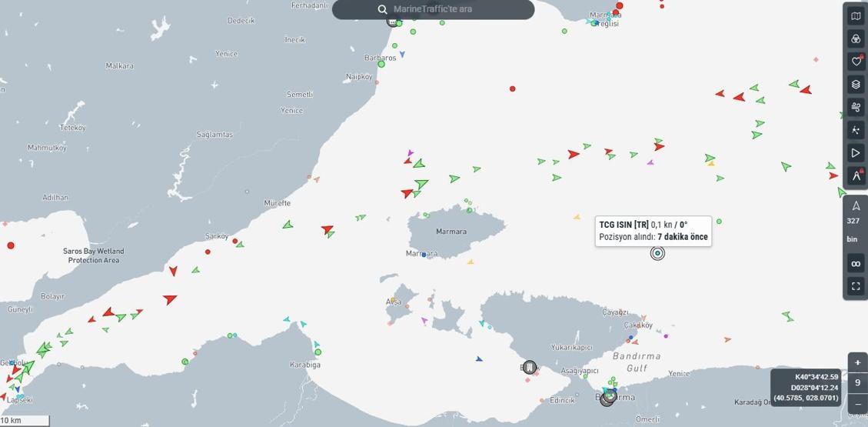Toggle the infinity show-all-vessels button
Image resolution: width=868 pixels, height=427 pixels.
click(x=856, y=264)
